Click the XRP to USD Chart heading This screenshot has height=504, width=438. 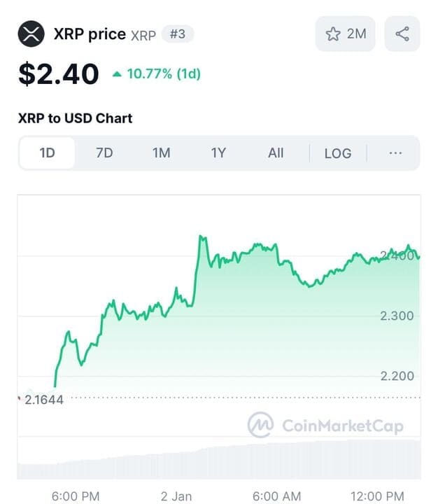pos(75,118)
